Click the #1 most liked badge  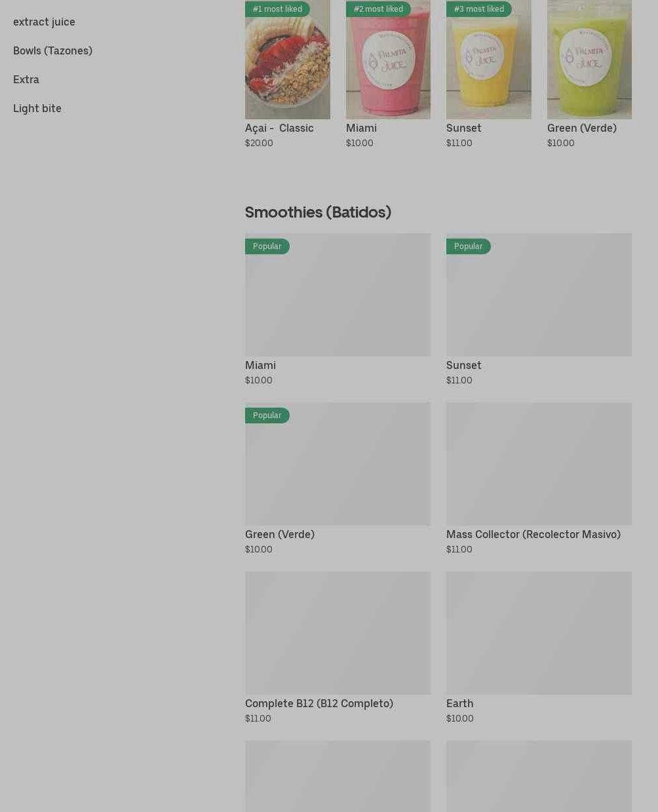277,9
